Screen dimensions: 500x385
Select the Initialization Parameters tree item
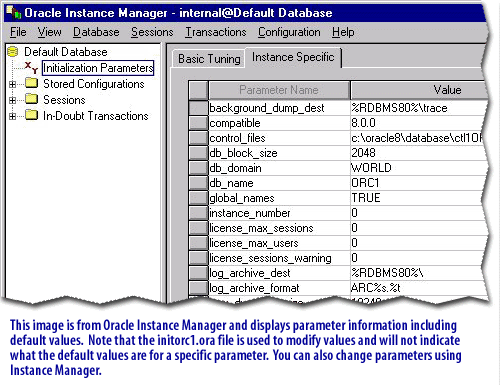pos(98,68)
